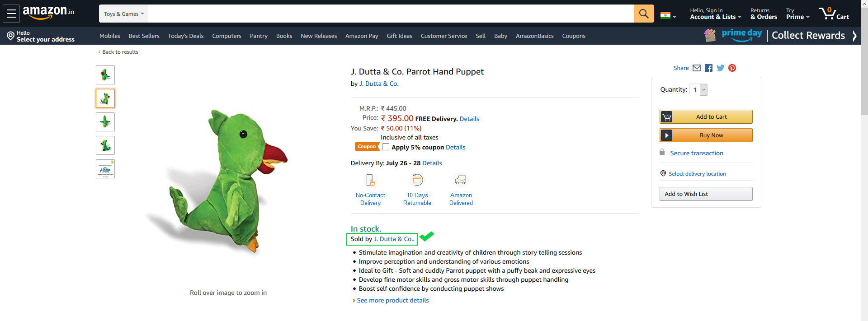Viewport: 868px width, 321px height.
Task: Share product via email icon
Action: 697,68
